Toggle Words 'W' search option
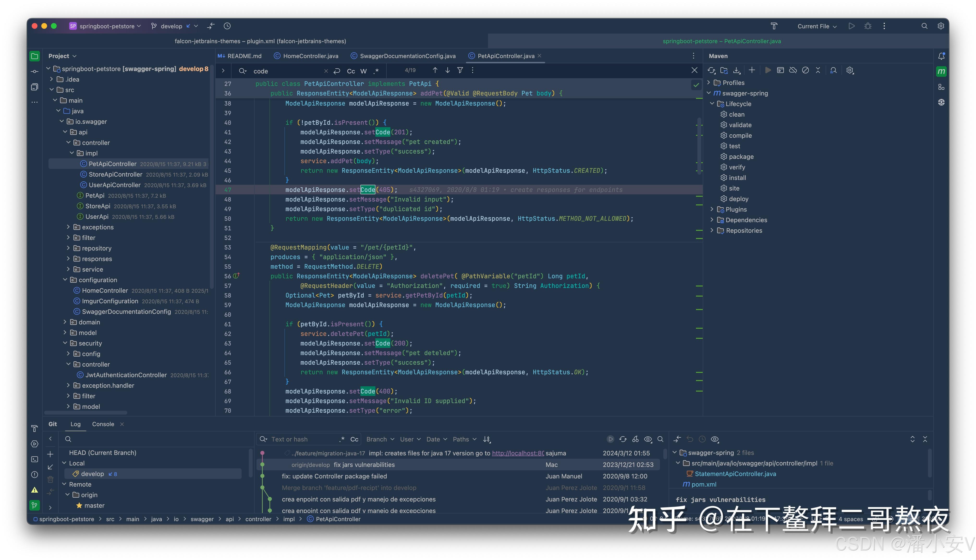Screen dimensions: 976x560 363,71
